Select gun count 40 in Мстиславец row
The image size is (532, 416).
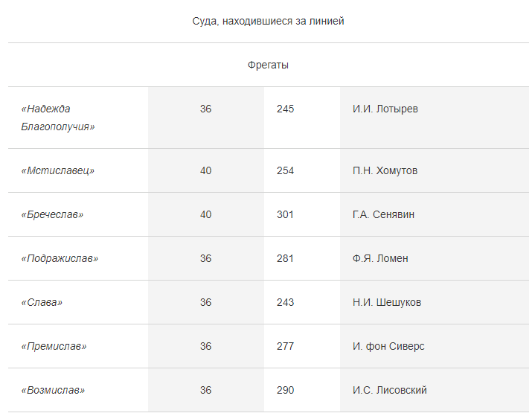pyautogui.click(x=205, y=170)
